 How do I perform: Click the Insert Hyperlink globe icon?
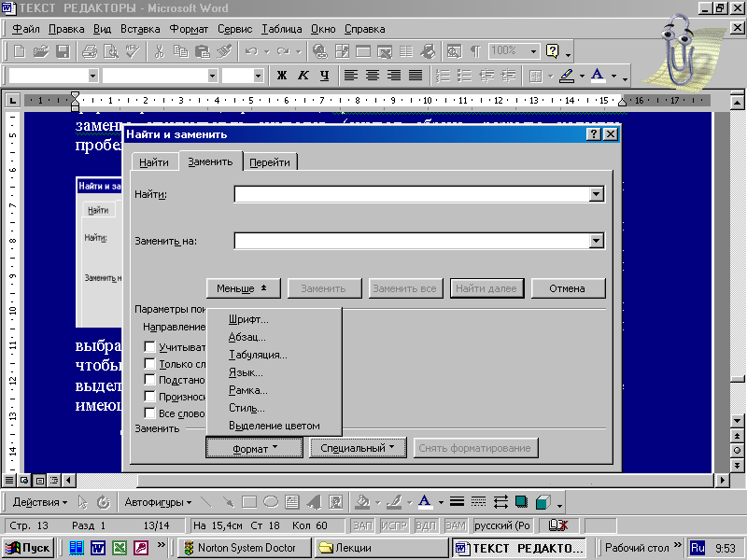pos(319,51)
